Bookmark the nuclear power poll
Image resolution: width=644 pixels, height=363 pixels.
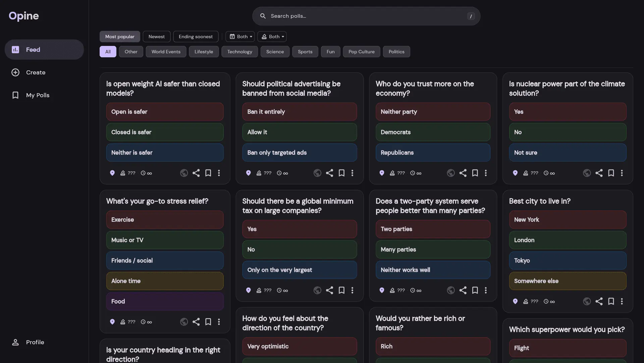611,173
